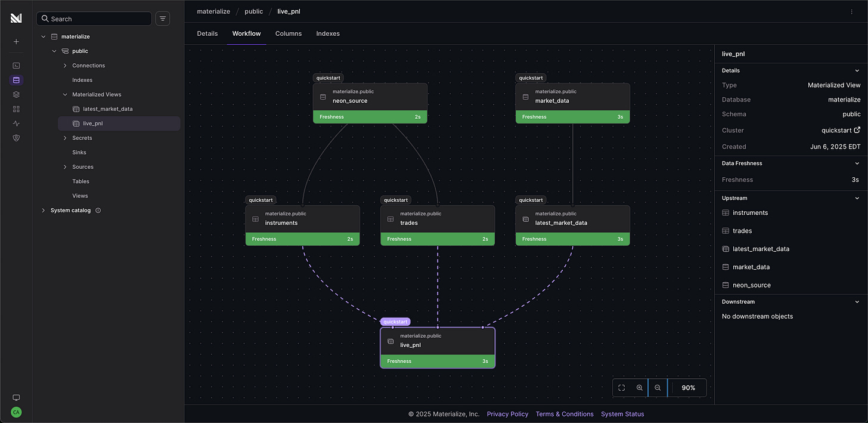The width and height of the screenshot is (868, 423).
Task: Open the System Status link
Action: click(x=622, y=414)
